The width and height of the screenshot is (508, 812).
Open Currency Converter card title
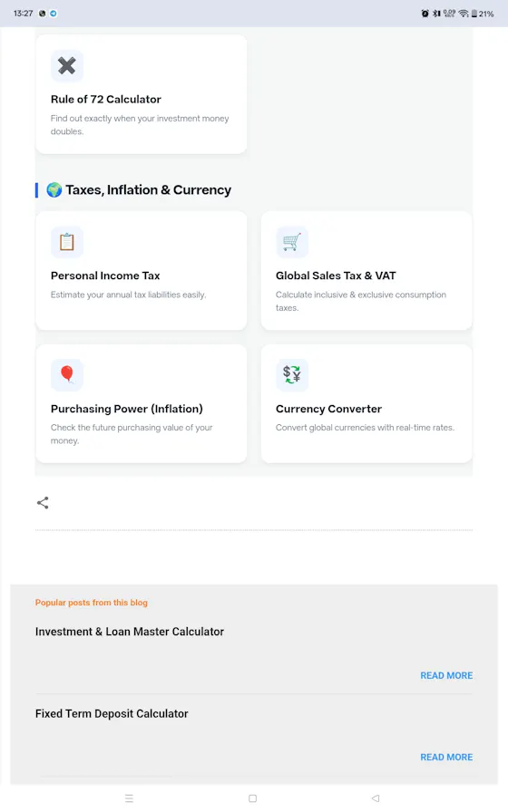[x=328, y=409]
